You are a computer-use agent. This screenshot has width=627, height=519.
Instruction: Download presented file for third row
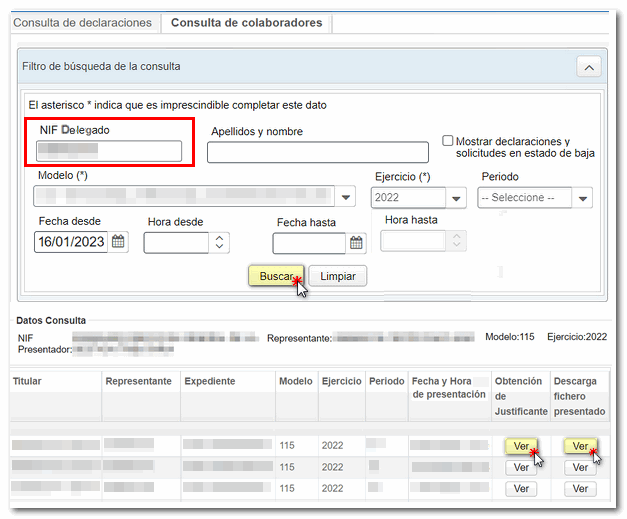pos(580,489)
